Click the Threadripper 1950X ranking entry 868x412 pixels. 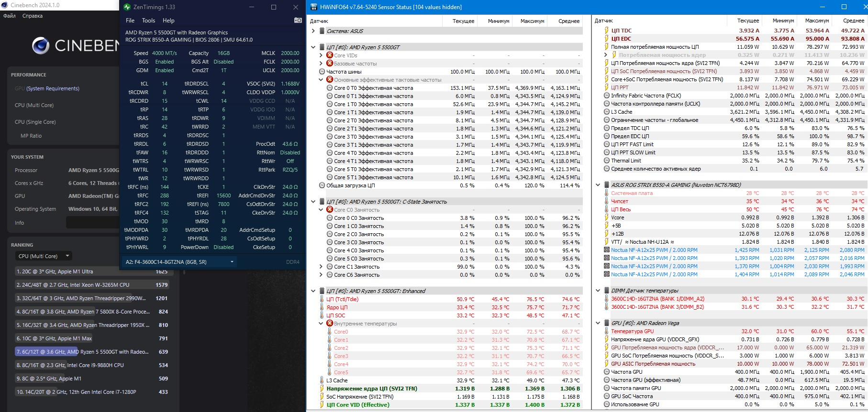coord(92,325)
